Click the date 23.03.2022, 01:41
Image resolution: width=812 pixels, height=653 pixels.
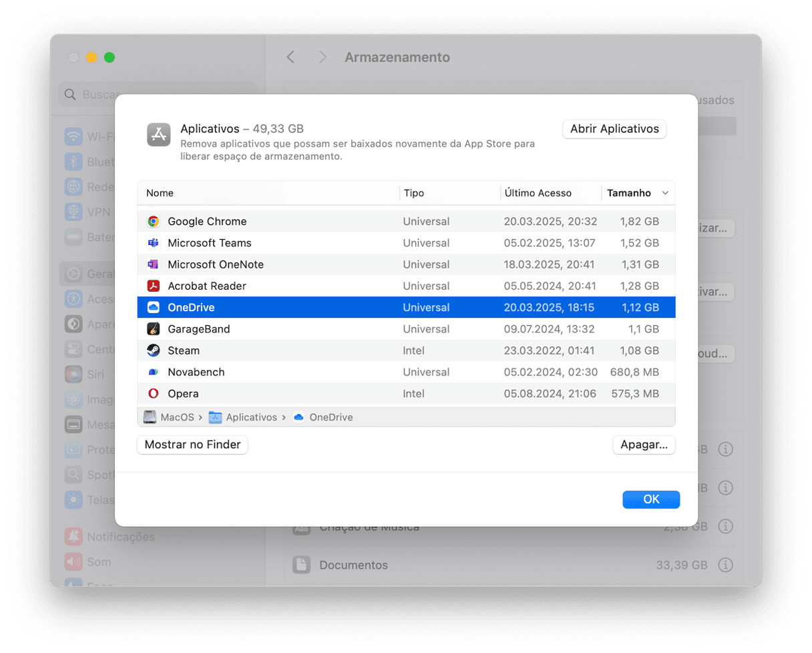(550, 351)
